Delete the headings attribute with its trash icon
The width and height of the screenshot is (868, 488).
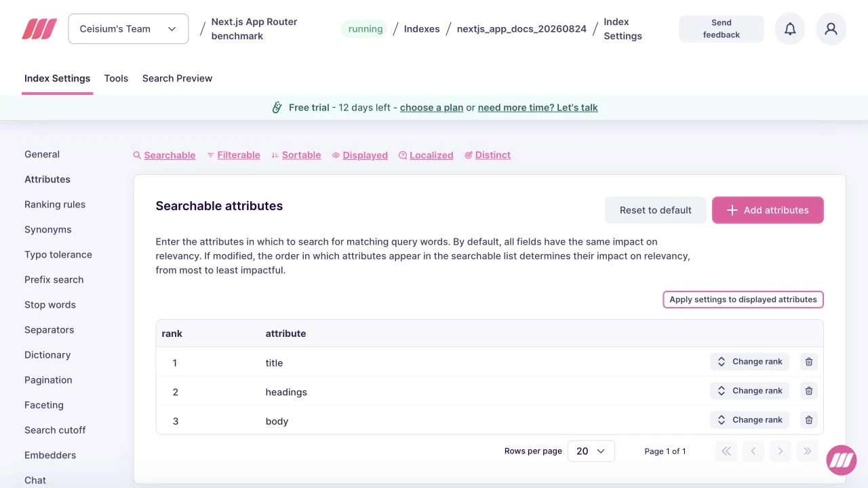pos(808,391)
